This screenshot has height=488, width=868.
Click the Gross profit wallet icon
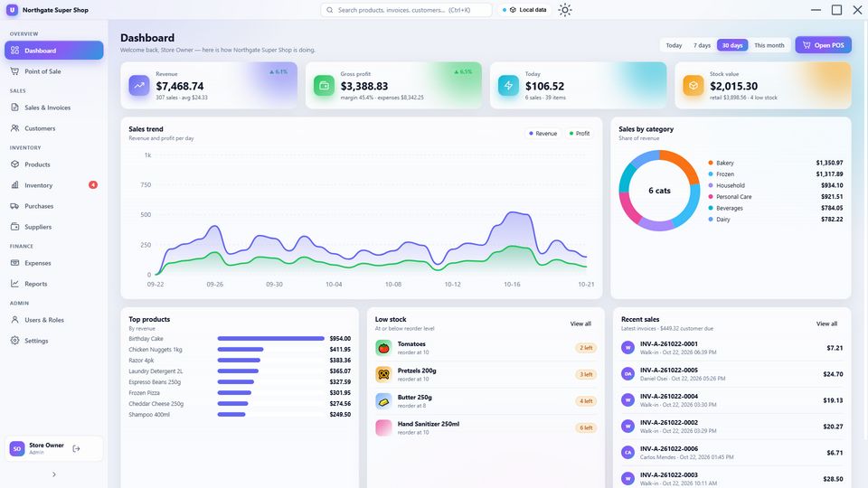pos(324,86)
